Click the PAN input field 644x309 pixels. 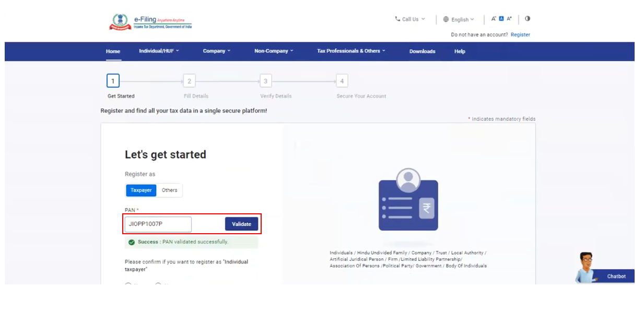point(158,224)
